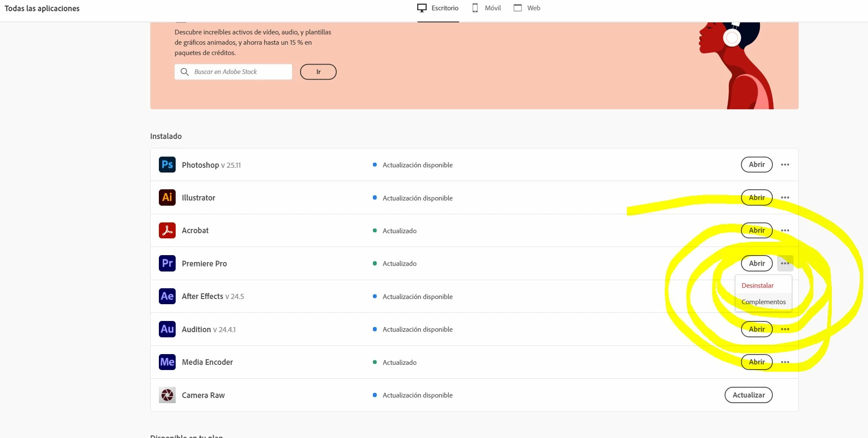Click the Media Encoder name label
Viewport: 868px width, 438px height.
[x=207, y=362]
